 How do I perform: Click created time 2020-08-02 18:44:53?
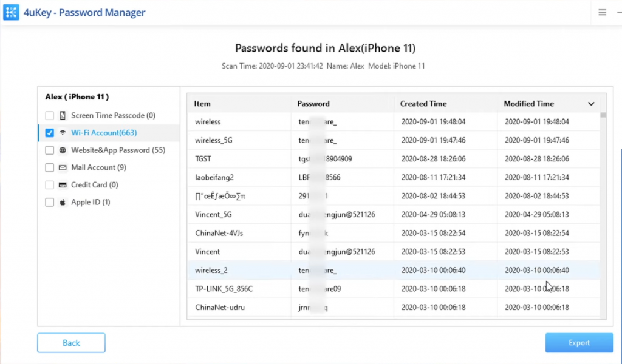pos(433,196)
